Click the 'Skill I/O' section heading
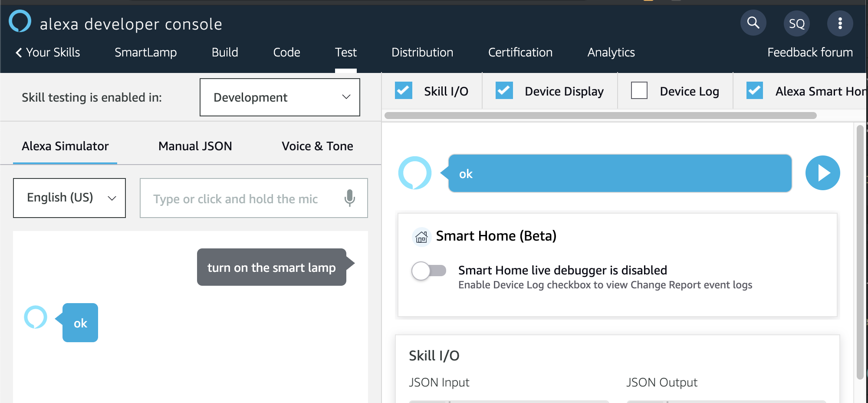The width and height of the screenshot is (868, 403). tap(434, 356)
